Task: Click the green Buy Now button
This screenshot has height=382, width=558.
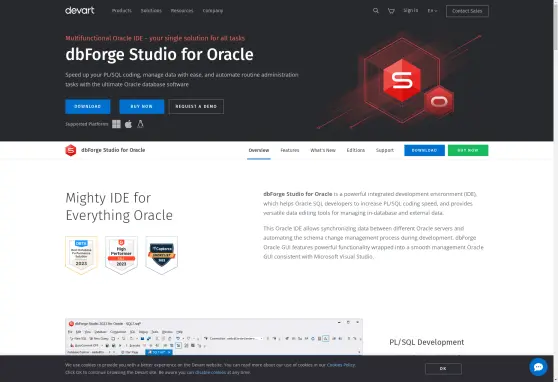Action: point(468,150)
